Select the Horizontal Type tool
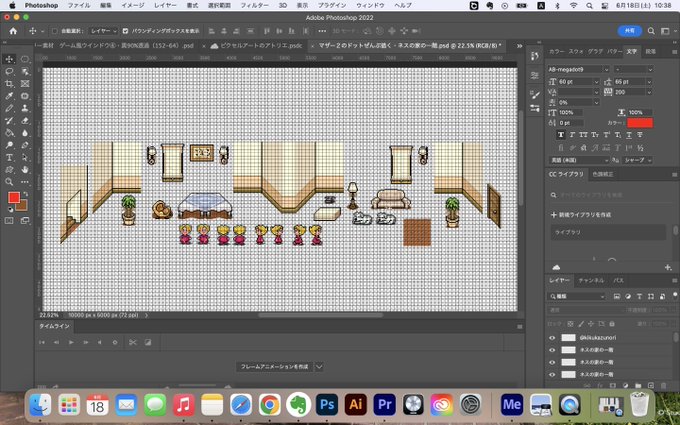 click(x=9, y=157)
